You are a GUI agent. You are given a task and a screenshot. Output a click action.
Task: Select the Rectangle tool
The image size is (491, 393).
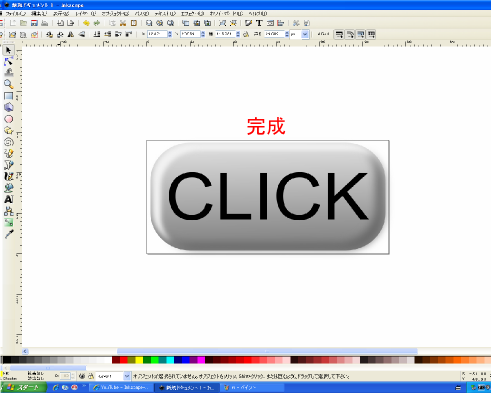[9, 96]
